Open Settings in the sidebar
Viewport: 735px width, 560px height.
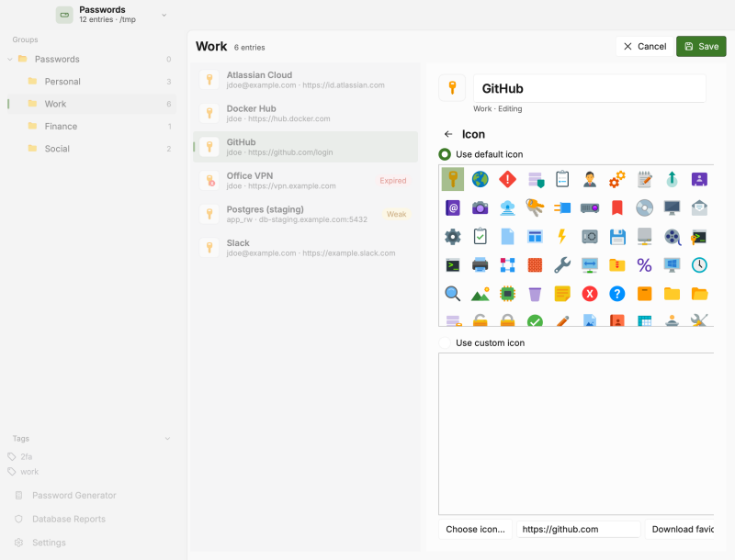click(x=40, y=543)
